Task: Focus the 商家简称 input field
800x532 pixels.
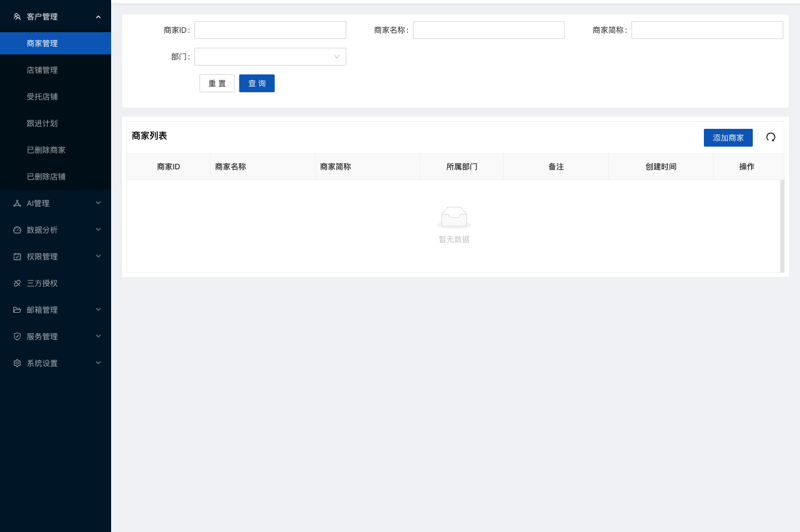Action: point(707,30)
